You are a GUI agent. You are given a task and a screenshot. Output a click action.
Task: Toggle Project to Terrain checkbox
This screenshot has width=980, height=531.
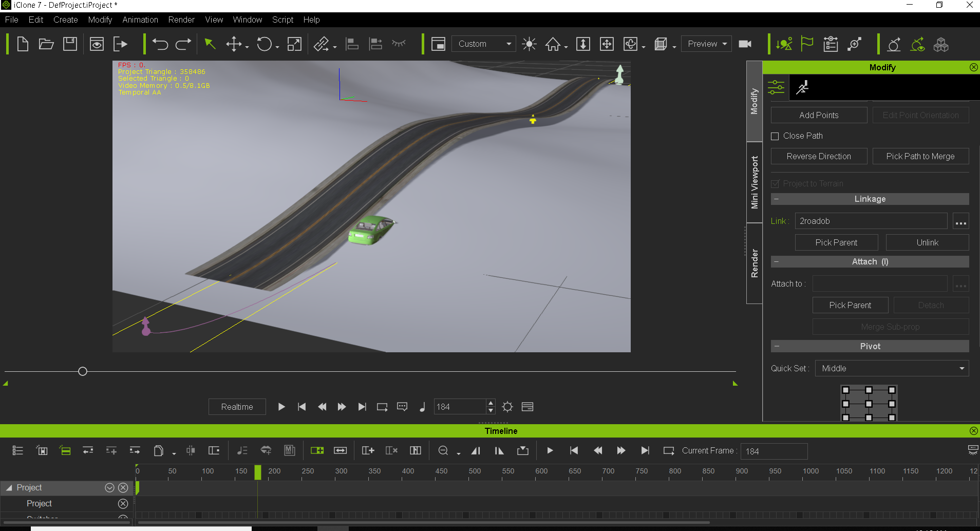pos(775,184)
